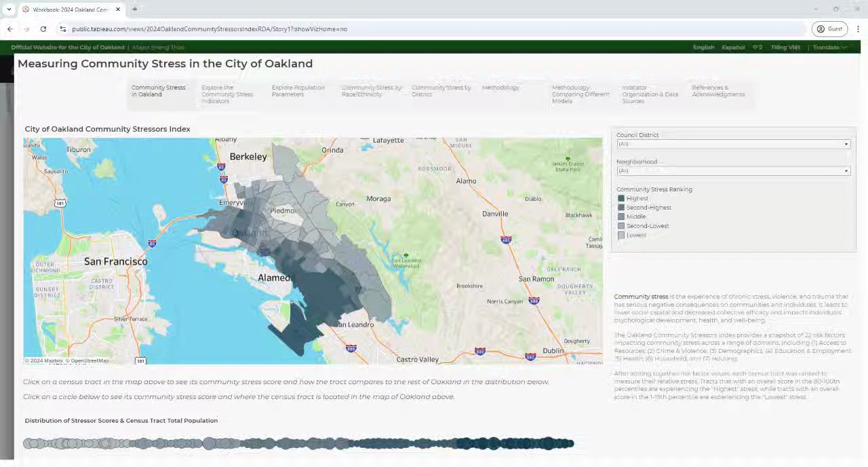Viewport: 868px width, 467px height.
Task: Open the Neighborhood dropdown
Action: click(733, 171)
